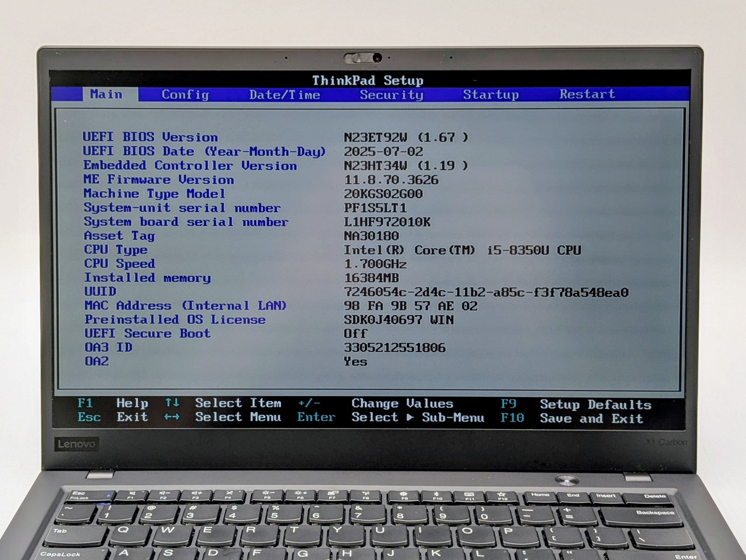The width and height of the screenshot is (746, 560).
Task: Select the UUID label
Action: (x=100, y=292)
